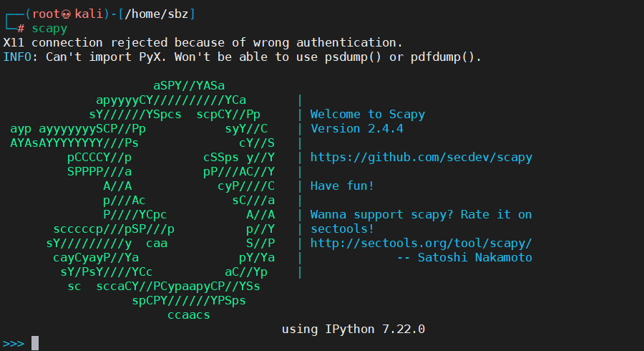The height and width of the screenshot is (351, 644).
Task: Click the aSPY//YASa top logo line
Action: (189, 86)
